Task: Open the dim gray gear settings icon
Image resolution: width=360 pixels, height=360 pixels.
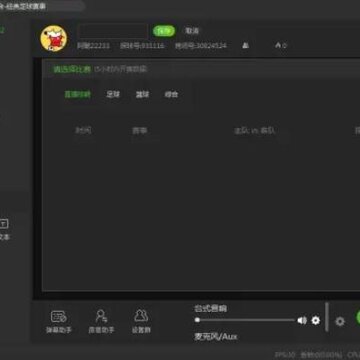Action: click(x=340, y=321)
